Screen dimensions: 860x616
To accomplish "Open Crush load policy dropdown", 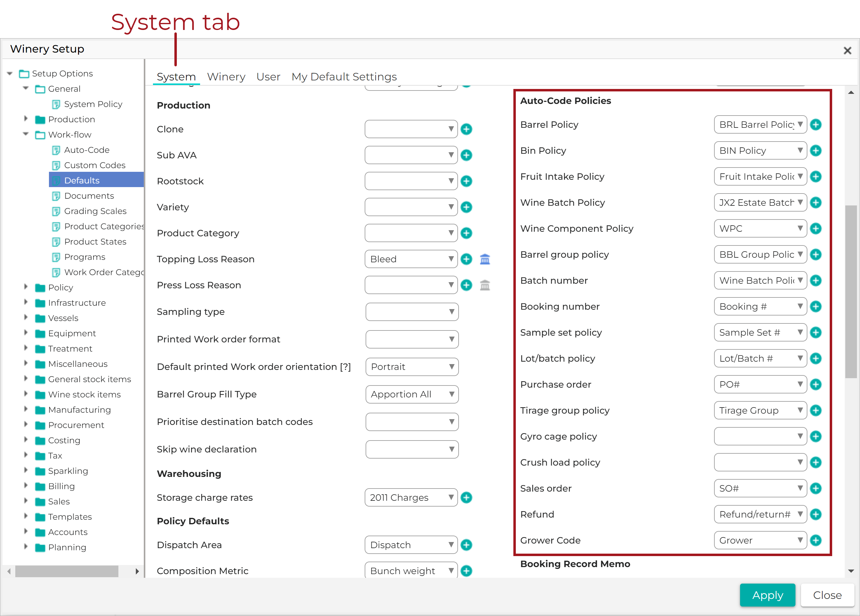I will point(760,462).
